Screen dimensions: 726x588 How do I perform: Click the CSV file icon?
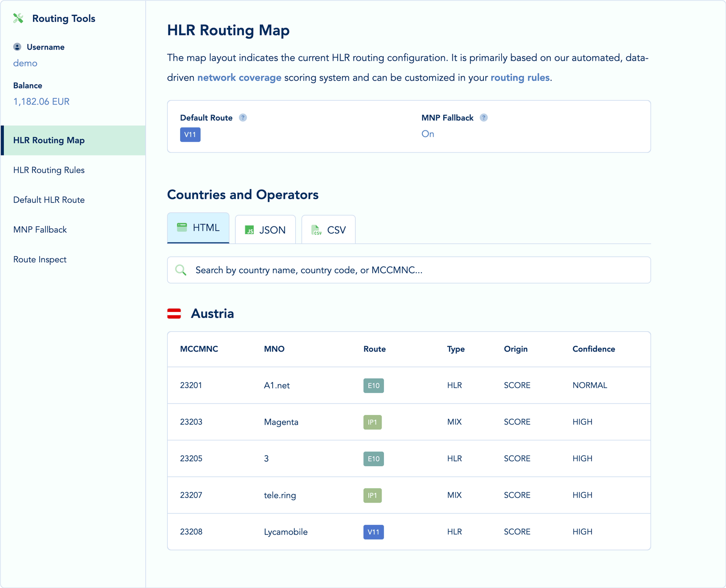316,230
